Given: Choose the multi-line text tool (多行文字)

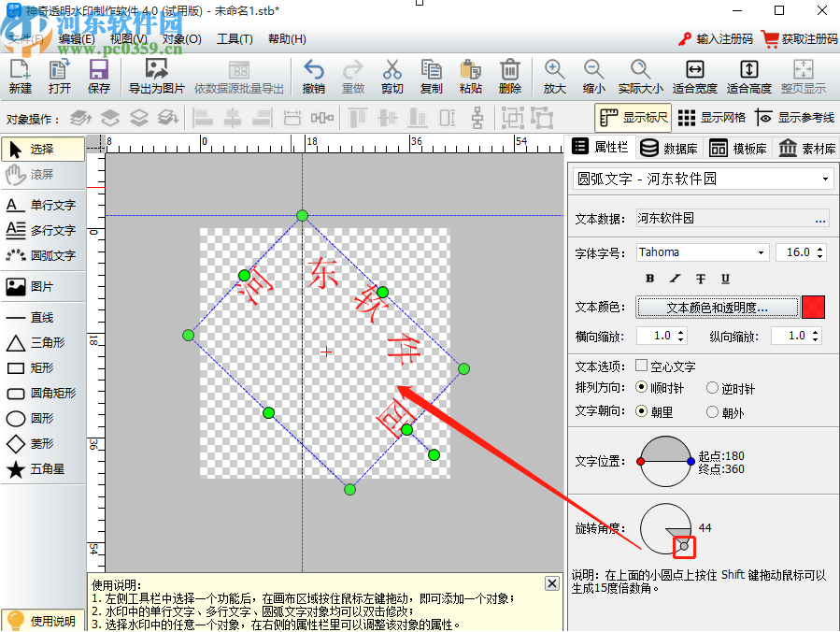Looking at the screenshot, I should tap(43, 230).
